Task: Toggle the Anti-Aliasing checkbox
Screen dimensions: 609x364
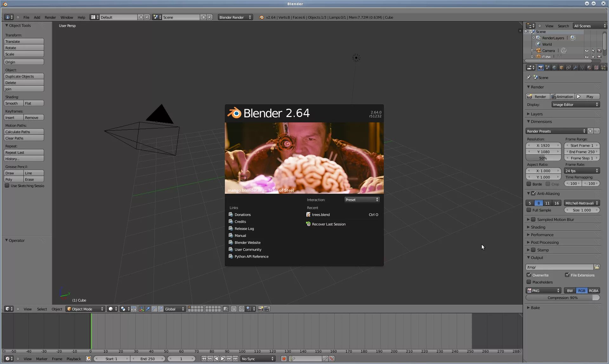Action: pyautogui.click(x=533, y=193)
